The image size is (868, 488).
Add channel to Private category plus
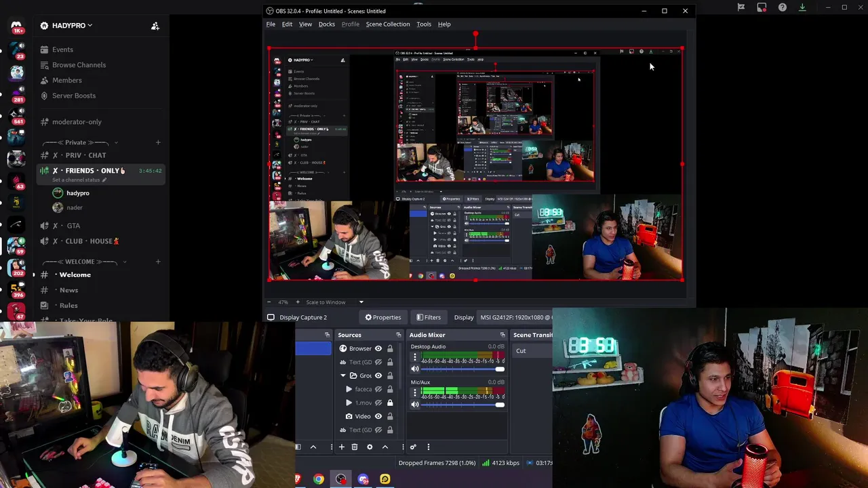[x=158, y=142]
